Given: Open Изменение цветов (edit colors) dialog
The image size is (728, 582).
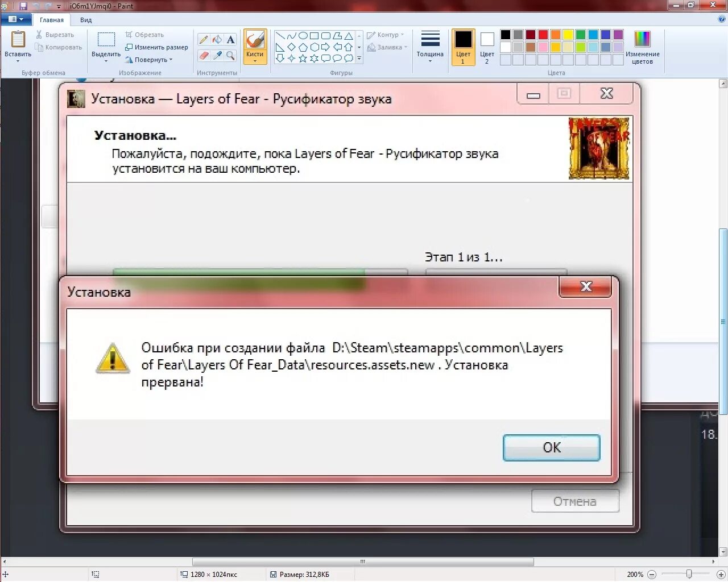Looking at the screenshot, I should coord(642,47).
